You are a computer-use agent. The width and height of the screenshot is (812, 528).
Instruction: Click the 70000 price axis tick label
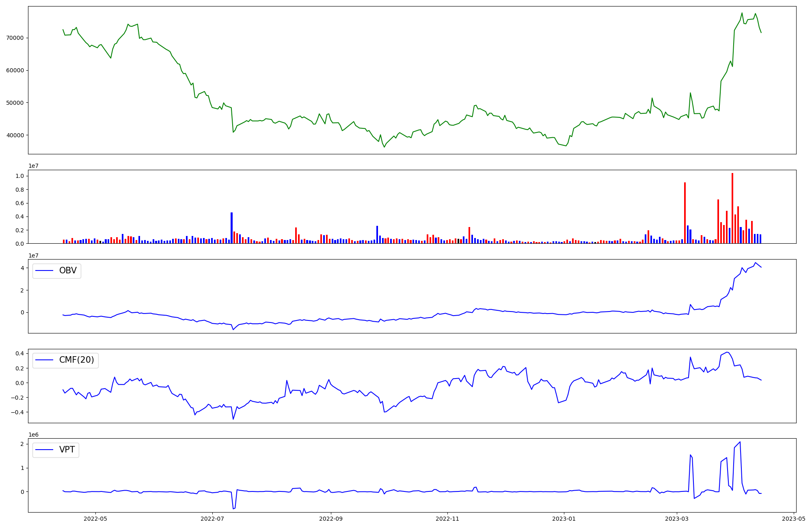pos(15,38)
